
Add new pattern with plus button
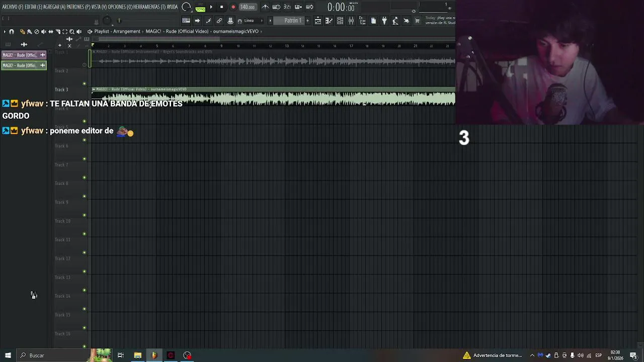307,21
